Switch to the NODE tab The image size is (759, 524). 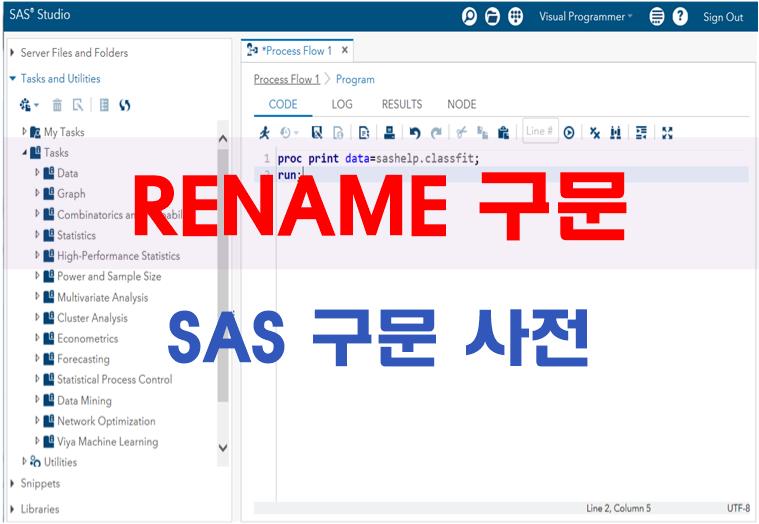[x=461, y=104]
